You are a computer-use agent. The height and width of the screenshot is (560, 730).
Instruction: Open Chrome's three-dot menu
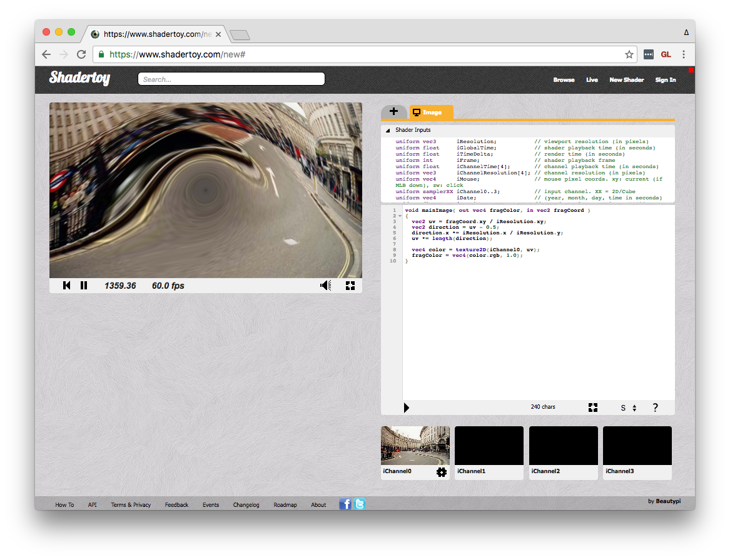click(x=684, y=54)
